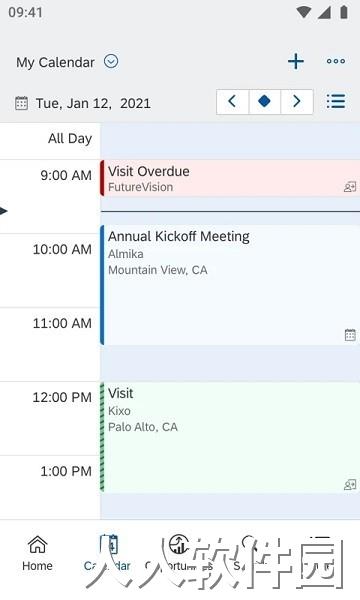
Task: Select the Calendar tab in bottom navigation
Action: 108,553
